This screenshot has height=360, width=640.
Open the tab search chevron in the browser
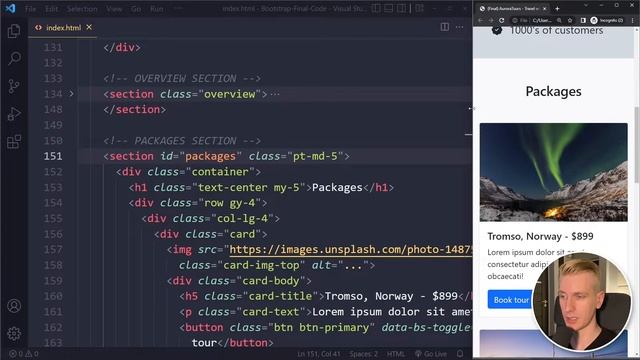point(586,5)
